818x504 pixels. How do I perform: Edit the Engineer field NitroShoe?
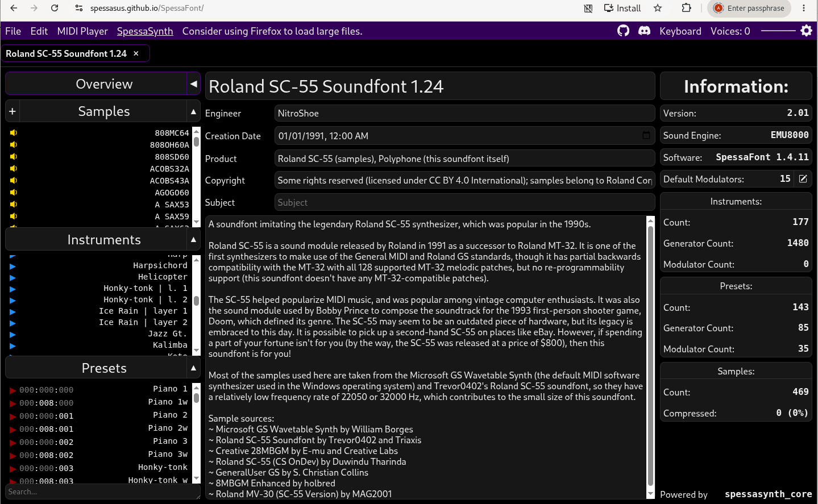(x=464, y=113)
